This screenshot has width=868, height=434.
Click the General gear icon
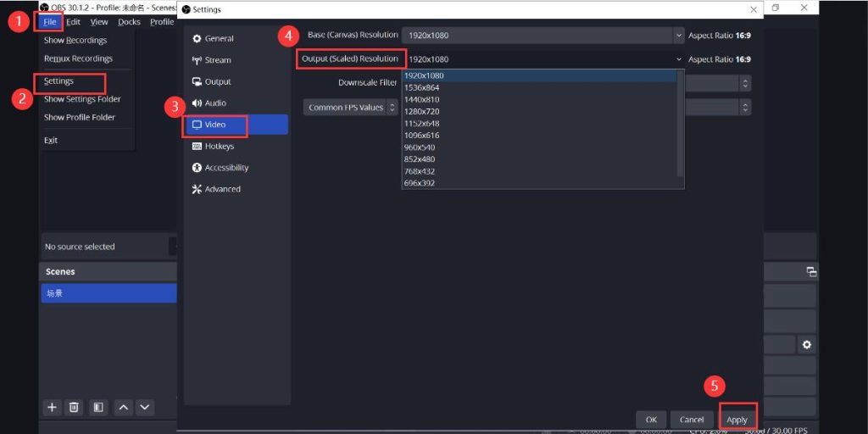click(197, 39)
